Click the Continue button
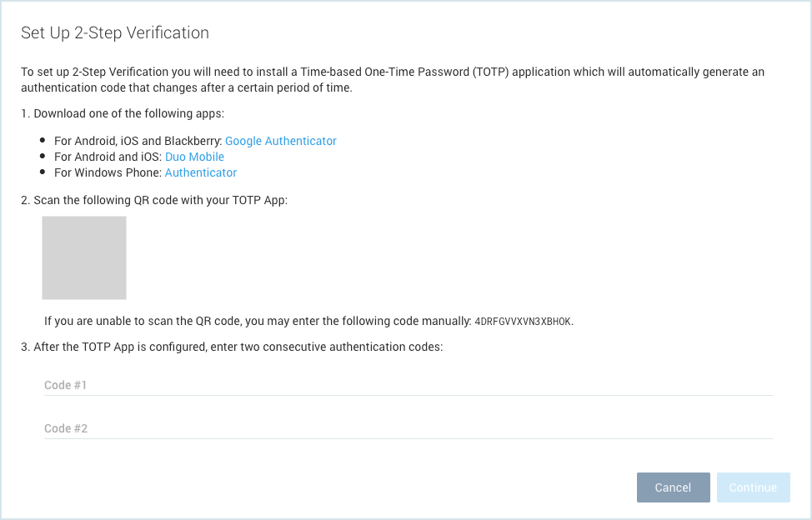This screenshot has height=520, width=812. tap(753, 487)
